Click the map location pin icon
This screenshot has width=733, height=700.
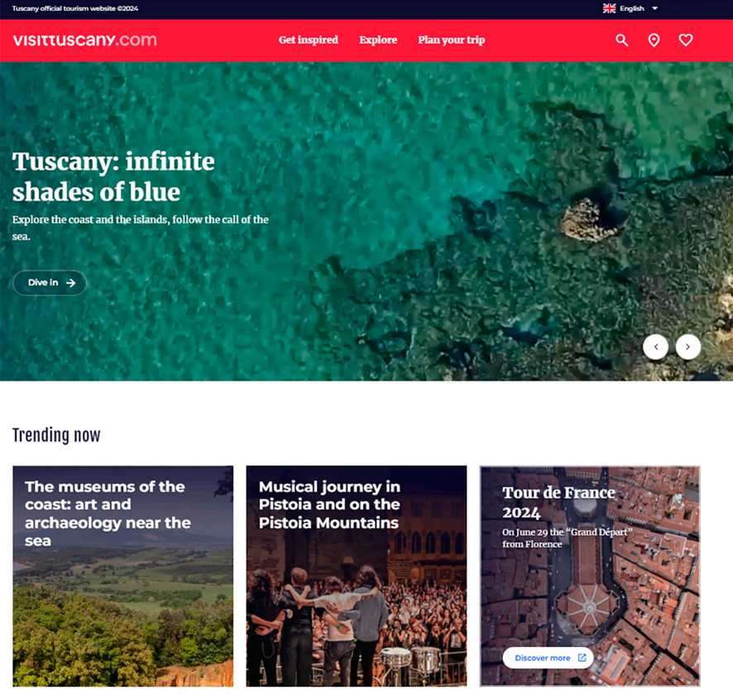coord(654,41)
